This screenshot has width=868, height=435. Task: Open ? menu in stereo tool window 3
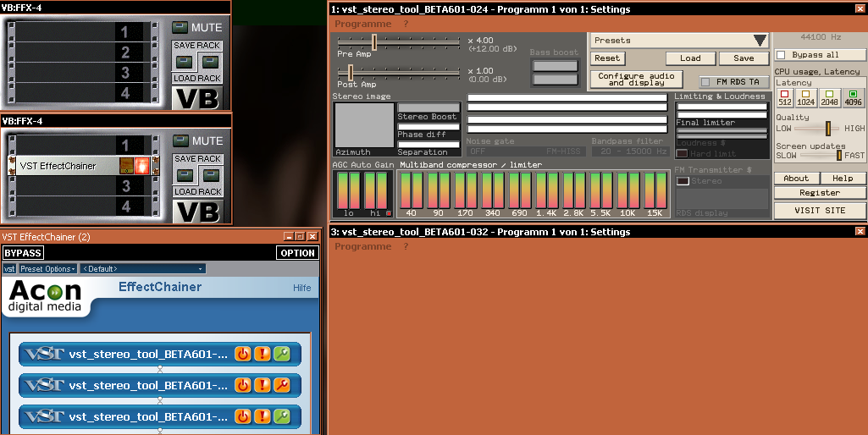(406, 246)
